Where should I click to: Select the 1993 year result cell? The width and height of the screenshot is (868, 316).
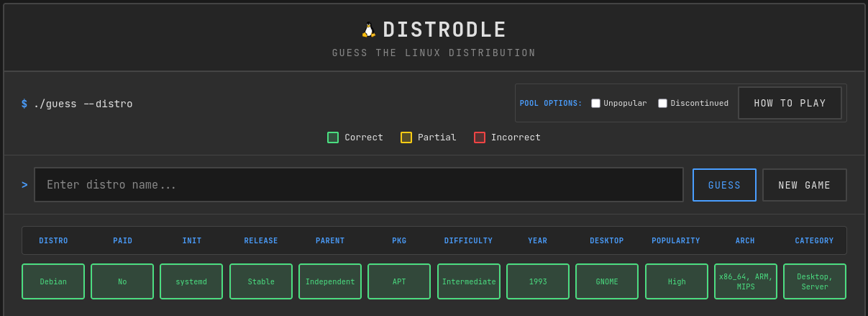click(x=538, y=281)
